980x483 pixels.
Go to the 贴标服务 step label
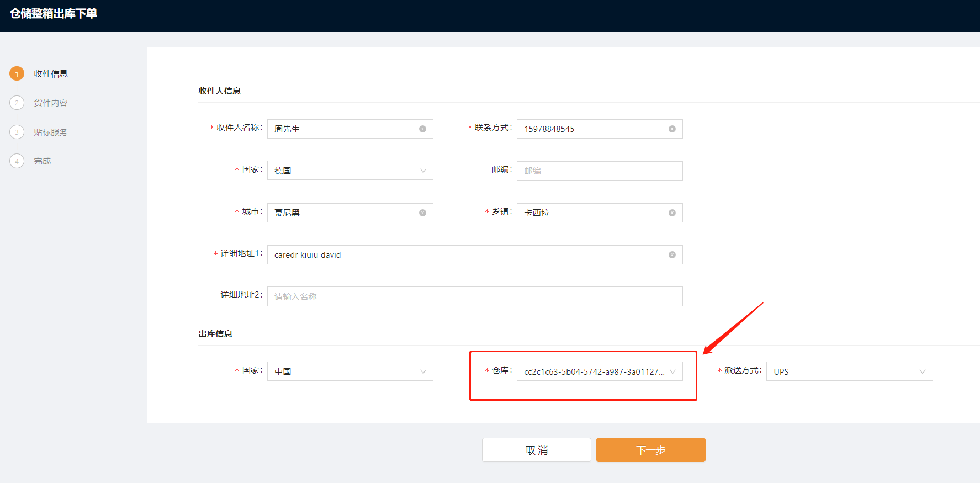tap(51, 132)
